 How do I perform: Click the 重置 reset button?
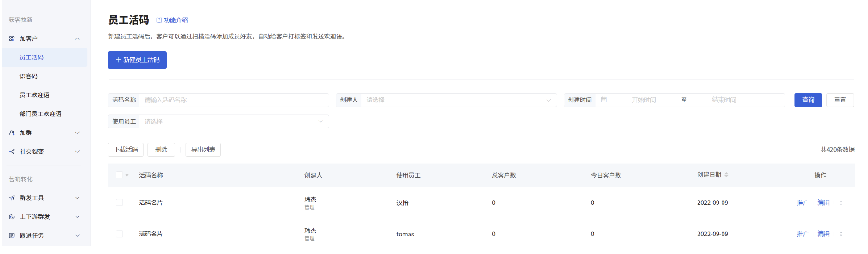(840, 100)
